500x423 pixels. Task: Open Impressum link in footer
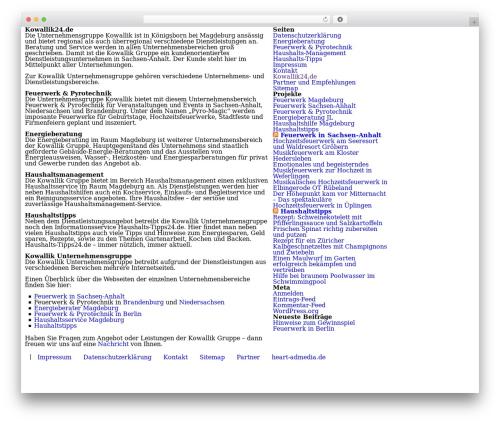(54, 357)
